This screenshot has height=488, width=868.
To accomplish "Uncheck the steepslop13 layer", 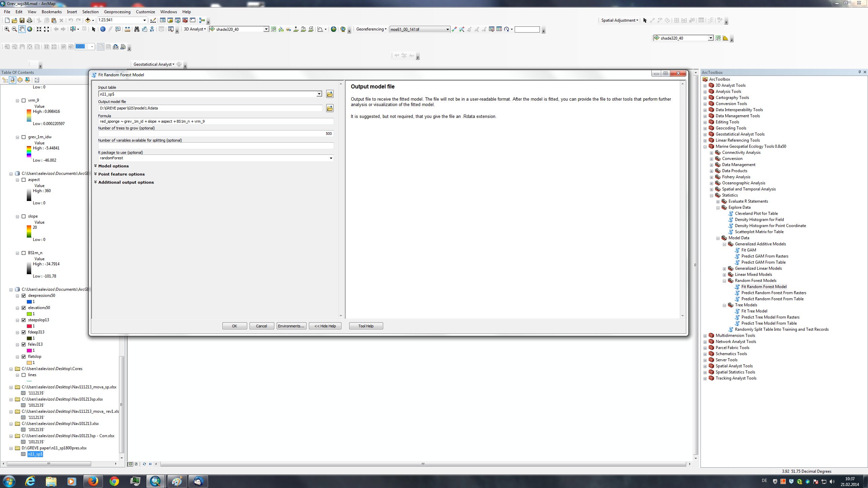I will point(24,320).
